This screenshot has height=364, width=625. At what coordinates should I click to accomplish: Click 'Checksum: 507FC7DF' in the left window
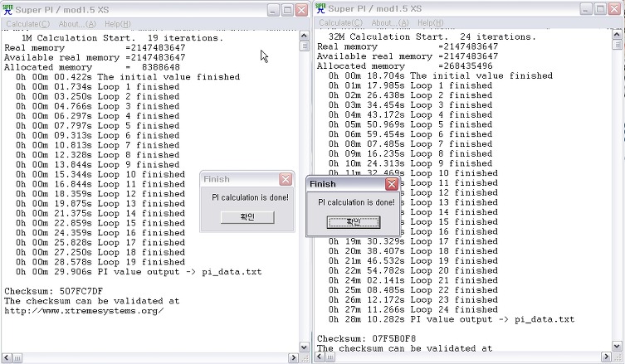point(53,291)
